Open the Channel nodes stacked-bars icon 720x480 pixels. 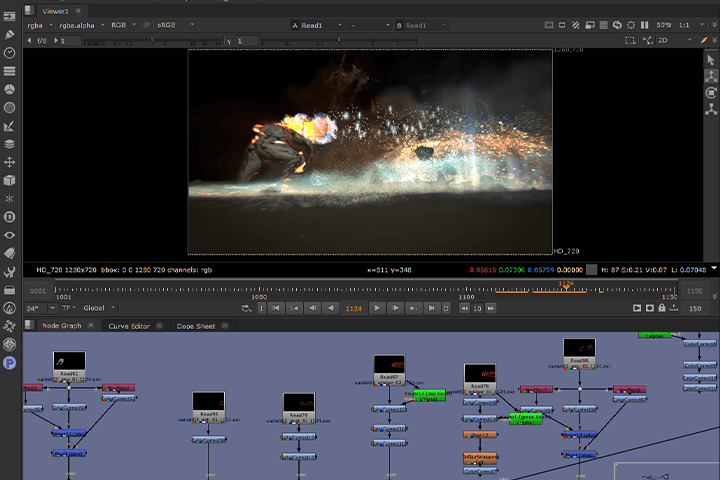[9, 71]
